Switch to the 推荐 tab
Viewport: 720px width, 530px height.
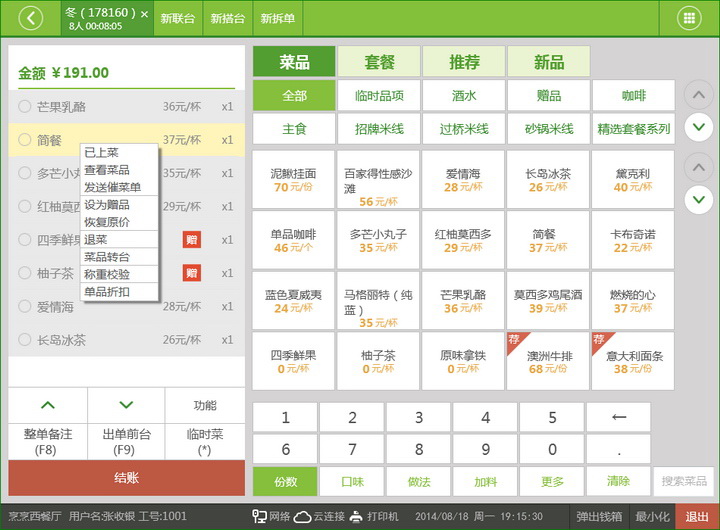(464, 62)
